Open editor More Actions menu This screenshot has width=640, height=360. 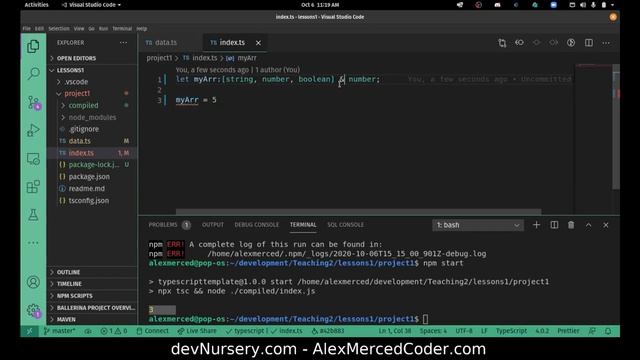coord(606,42)
